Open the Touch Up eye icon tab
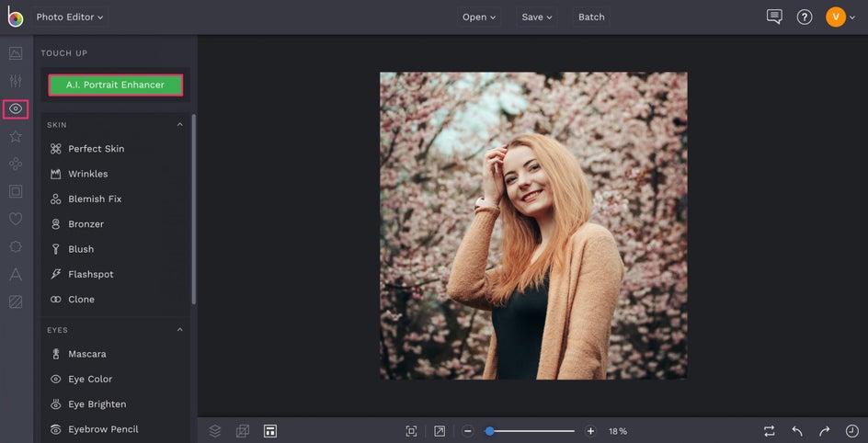The height and width of the screenshot is (443, 868). pos(16,108)
